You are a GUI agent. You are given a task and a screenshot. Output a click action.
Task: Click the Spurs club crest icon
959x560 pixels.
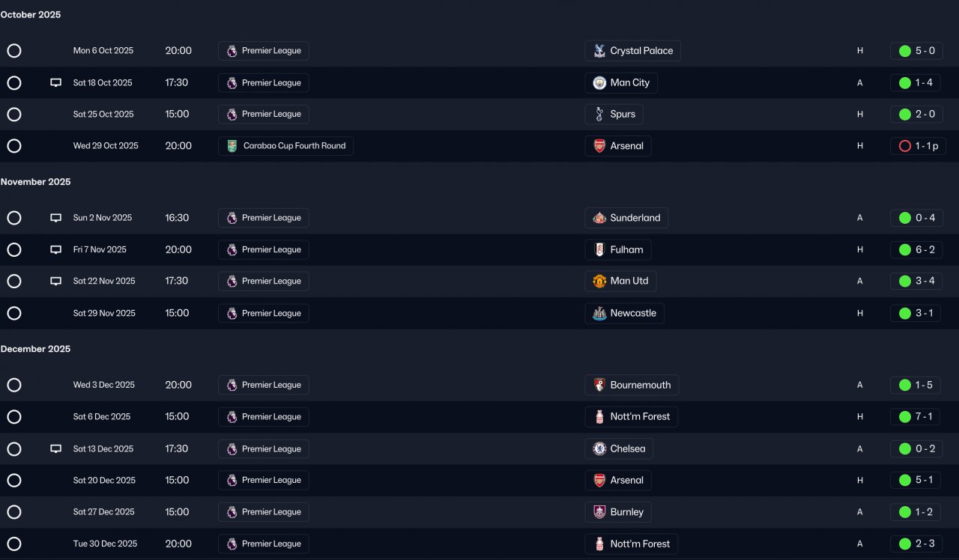[599, 115]
